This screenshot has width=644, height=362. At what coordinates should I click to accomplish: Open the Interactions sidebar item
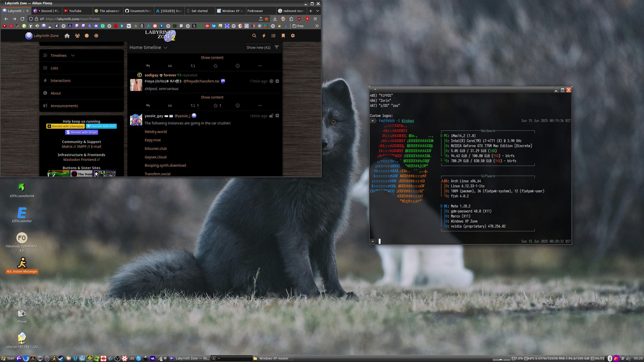click(60, 80)
